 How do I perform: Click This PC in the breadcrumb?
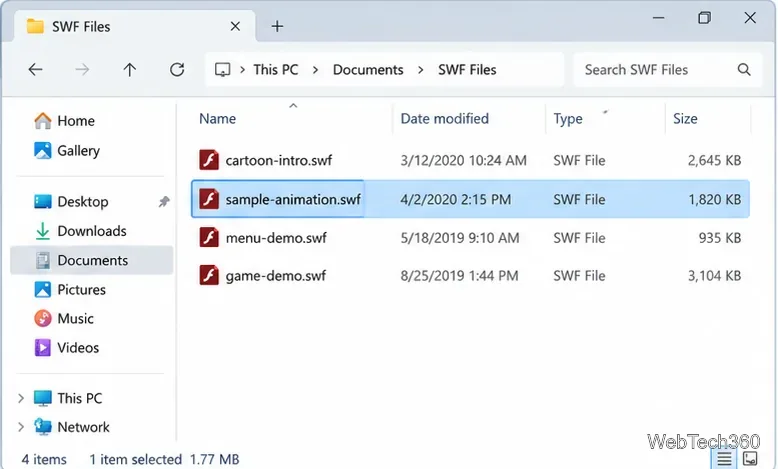(276, 69)
